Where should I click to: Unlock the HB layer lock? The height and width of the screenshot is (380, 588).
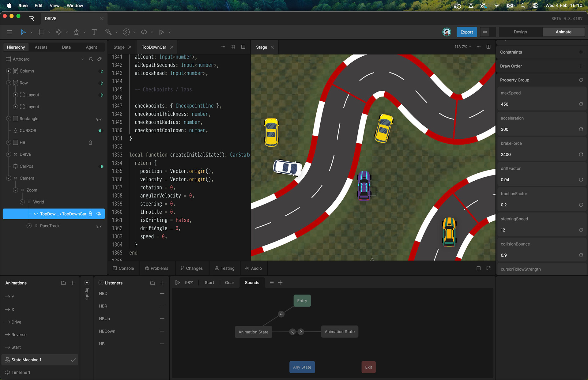pyautogui.click(x=90, y=143)
